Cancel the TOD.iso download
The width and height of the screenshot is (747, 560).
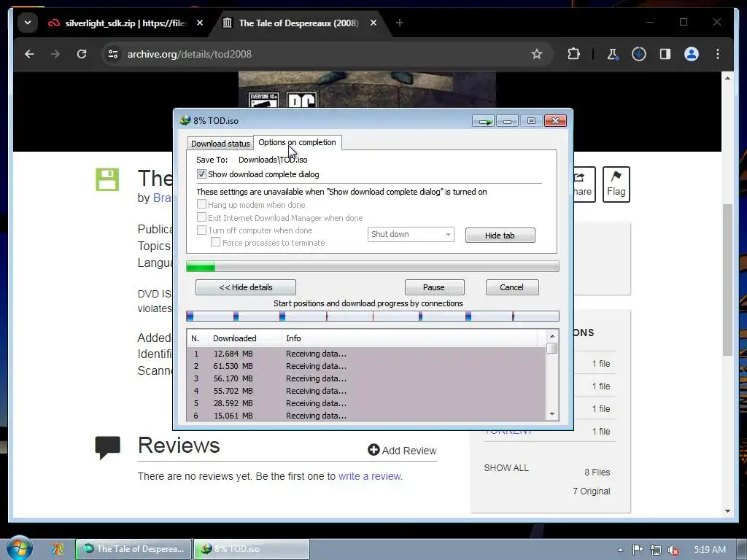[512, 287]
